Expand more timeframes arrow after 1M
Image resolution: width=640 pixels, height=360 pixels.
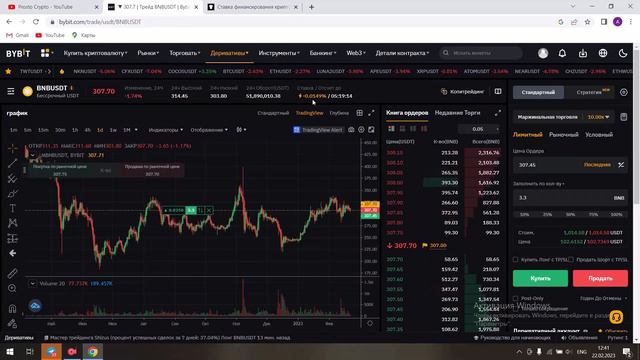click(136, 130)
